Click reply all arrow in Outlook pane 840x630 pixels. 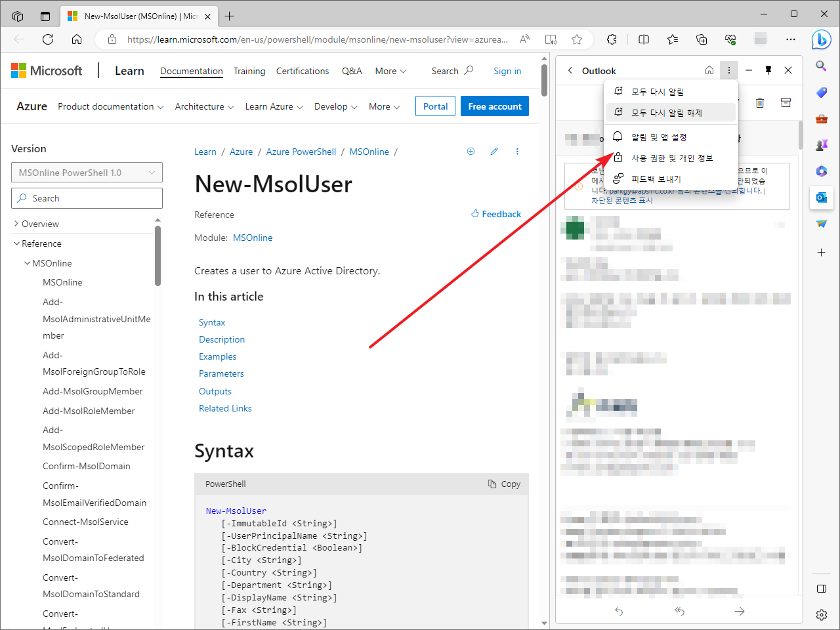click(679, 611)
